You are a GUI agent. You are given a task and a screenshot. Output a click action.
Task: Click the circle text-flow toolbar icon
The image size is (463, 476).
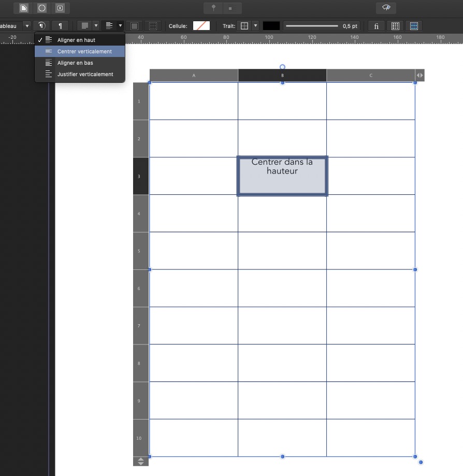[42, 8]
